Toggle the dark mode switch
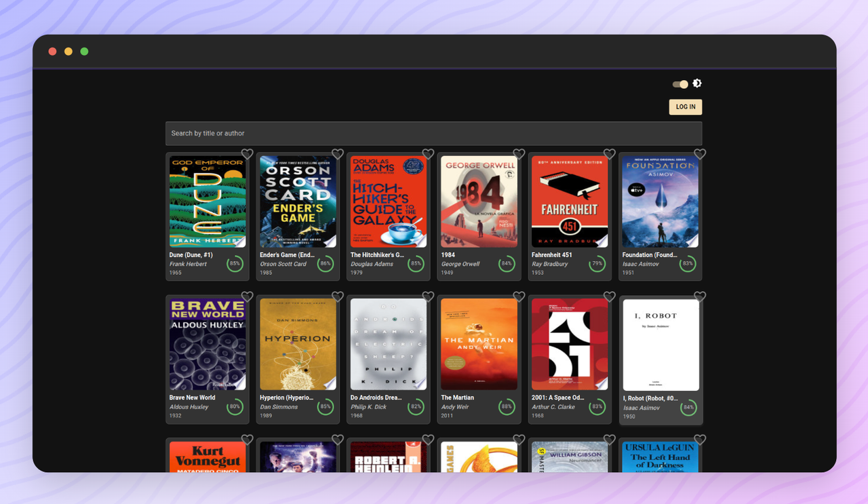 point(680,84)
